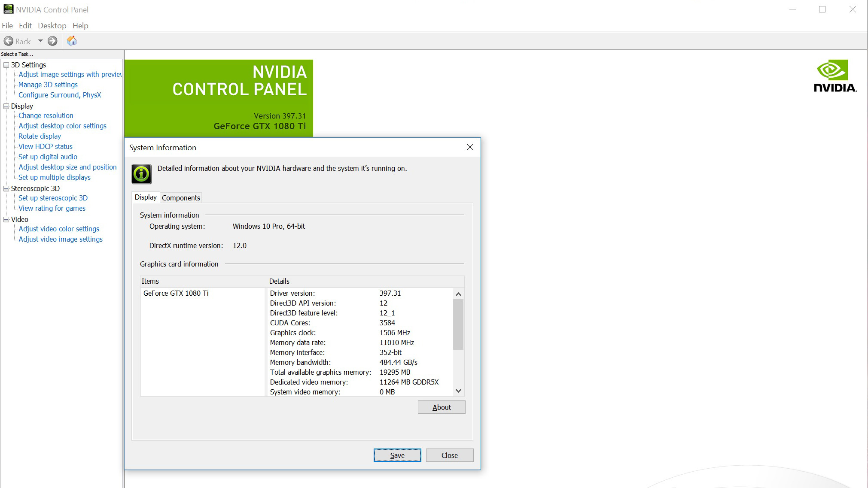This screenshot has height=488, width=868.
Task: Click the back navigation arrow icon
Action: (8, 40)
